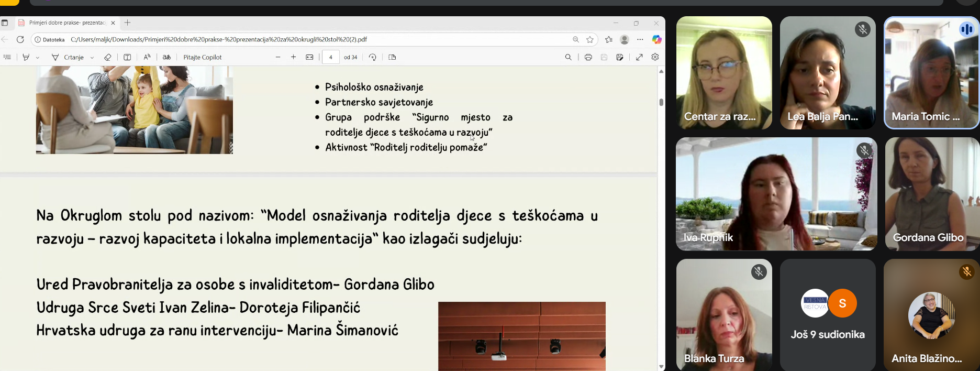Viewport: 980px width, 371px height.
Task: Open the Favorites list
Action: pyautogui.click(x=609, y=39)
